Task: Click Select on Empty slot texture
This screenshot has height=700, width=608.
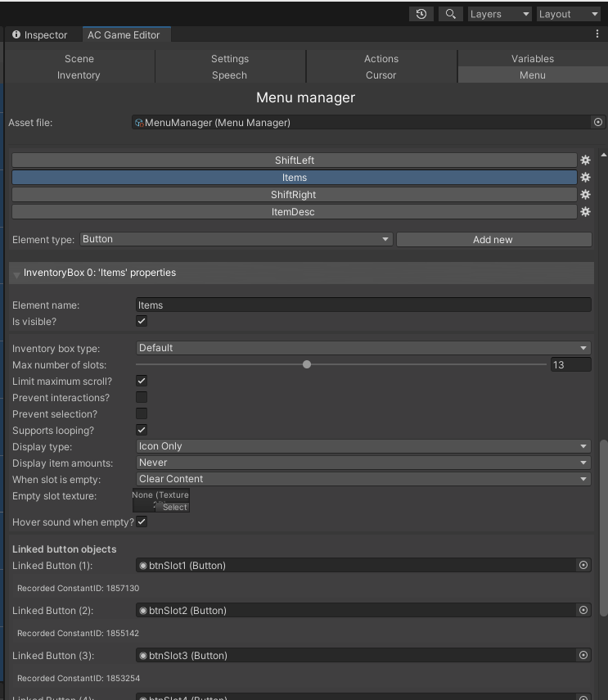Action: click(x=175, y=507)
